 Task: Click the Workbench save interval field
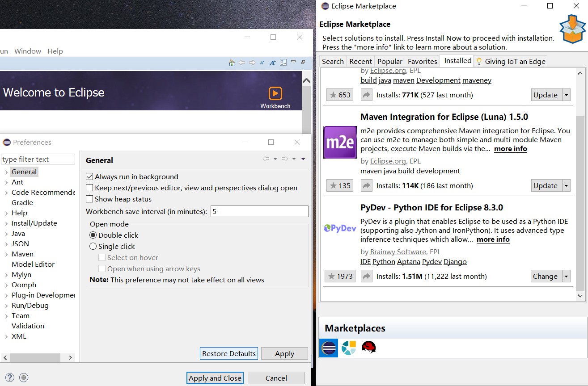point(259,211)
